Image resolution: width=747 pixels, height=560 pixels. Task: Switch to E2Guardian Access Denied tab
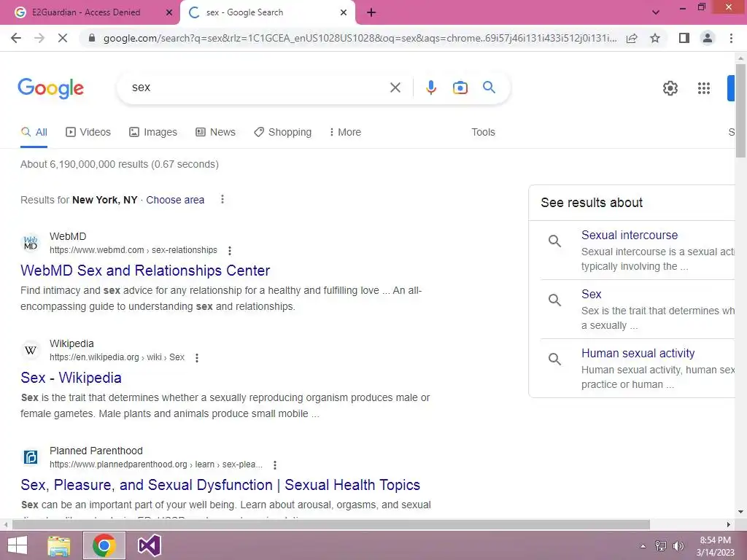click(x=86, y=12)
